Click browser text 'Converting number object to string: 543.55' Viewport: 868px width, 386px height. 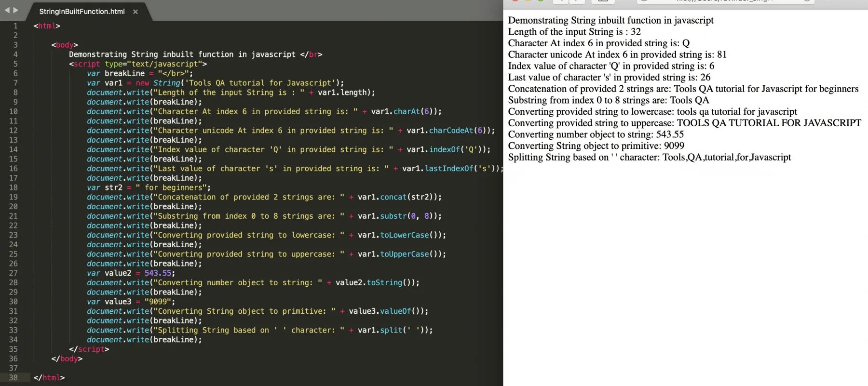[596, 134]
